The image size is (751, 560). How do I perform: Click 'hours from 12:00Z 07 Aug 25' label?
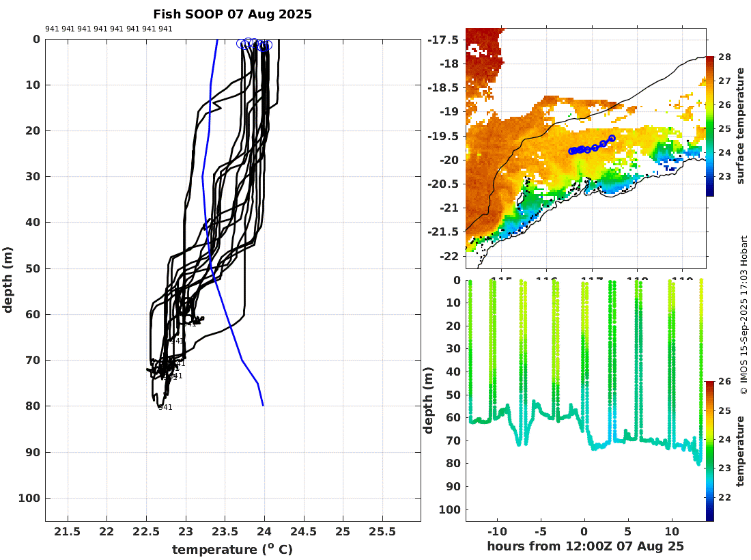pos(585,546)
